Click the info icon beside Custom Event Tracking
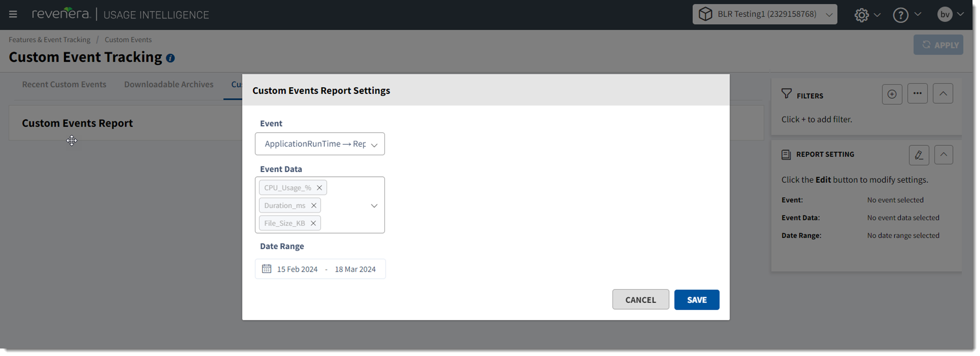 [170, 58]
